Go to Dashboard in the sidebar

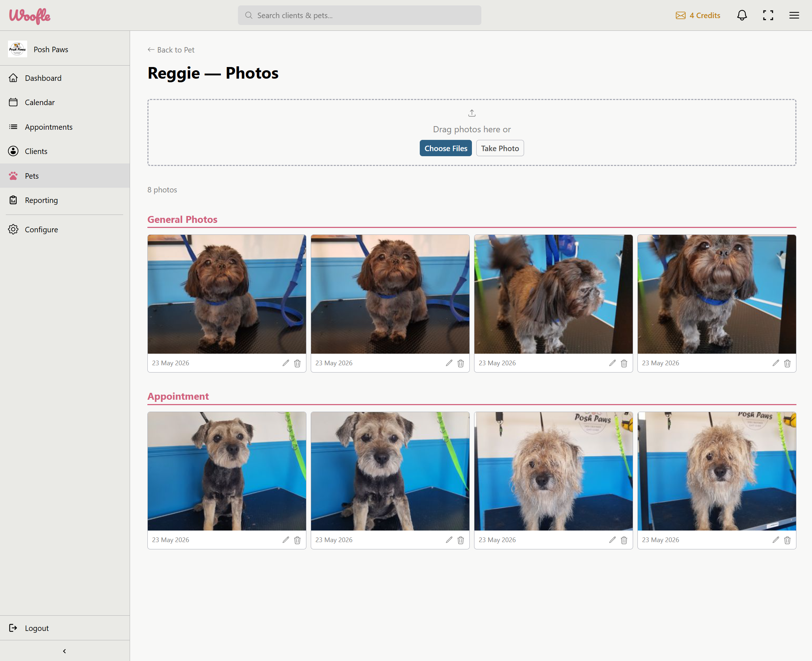tap(65, 78)
